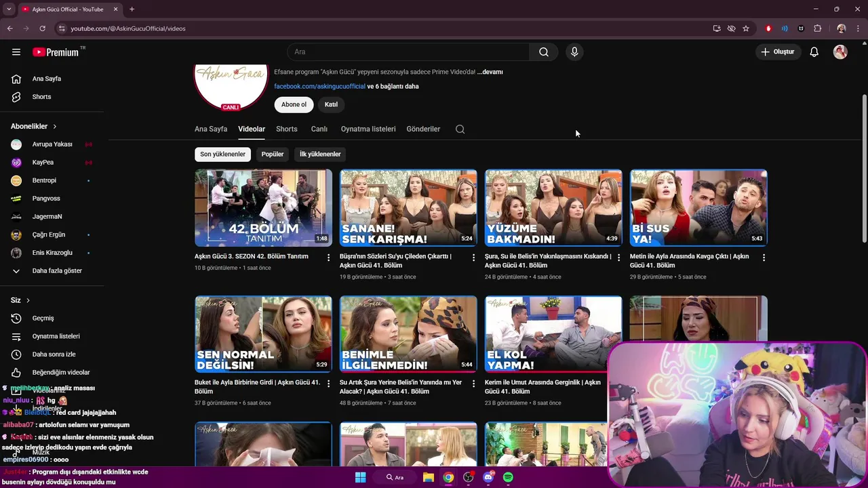Open Daha sonra izle list
Image resolution: width=868 pixels, height=488 pixels.
pos(52,354)
